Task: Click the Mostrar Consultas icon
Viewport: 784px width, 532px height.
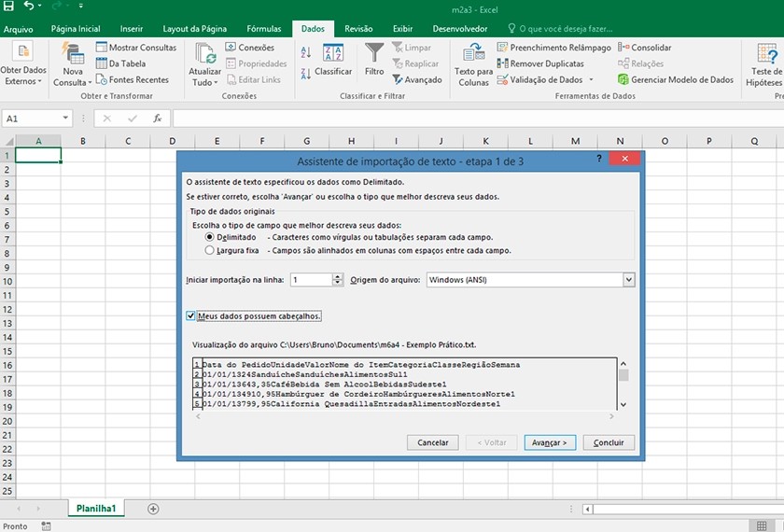Action: 101,48
